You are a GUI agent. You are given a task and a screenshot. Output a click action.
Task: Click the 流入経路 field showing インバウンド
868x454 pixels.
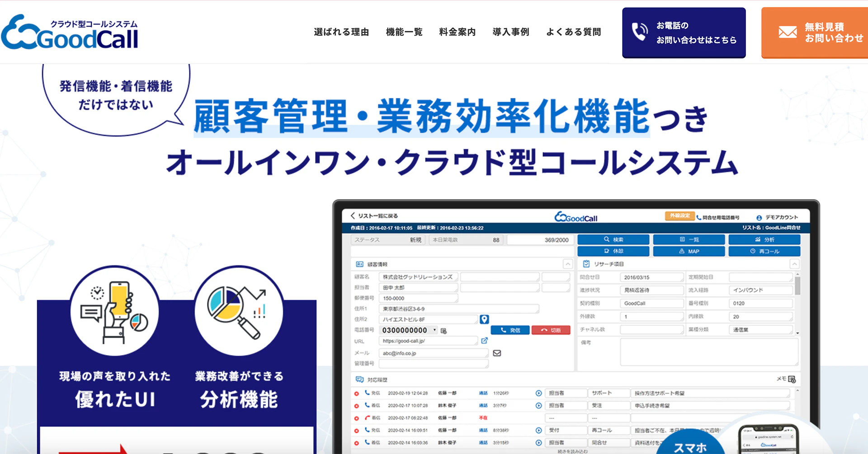(x=761, y=290)
